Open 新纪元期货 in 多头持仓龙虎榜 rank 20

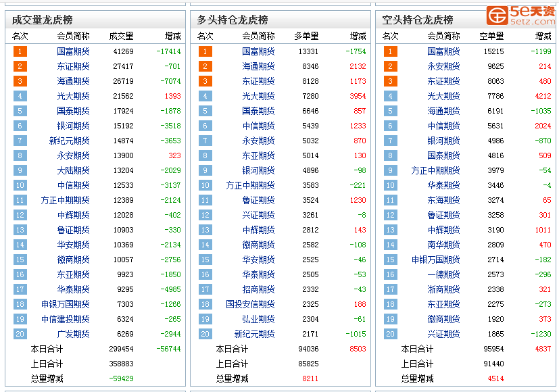tap(255, 334)
